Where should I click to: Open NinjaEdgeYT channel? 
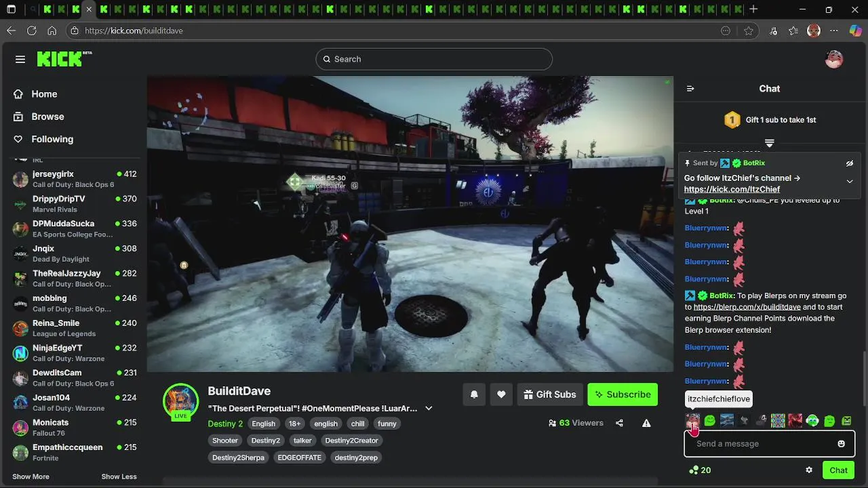coord(75,353)
